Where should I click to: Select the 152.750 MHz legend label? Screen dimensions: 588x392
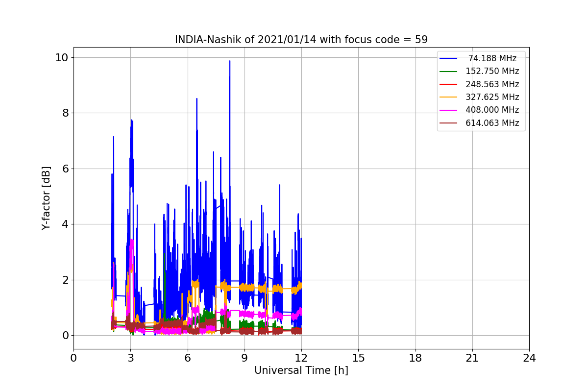(x=492, y=71)
